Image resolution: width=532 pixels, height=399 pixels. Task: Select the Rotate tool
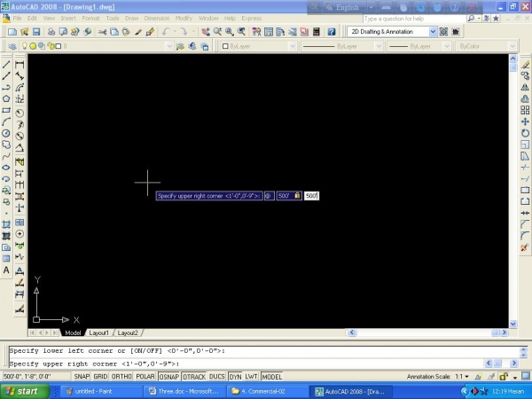point(525,133)
